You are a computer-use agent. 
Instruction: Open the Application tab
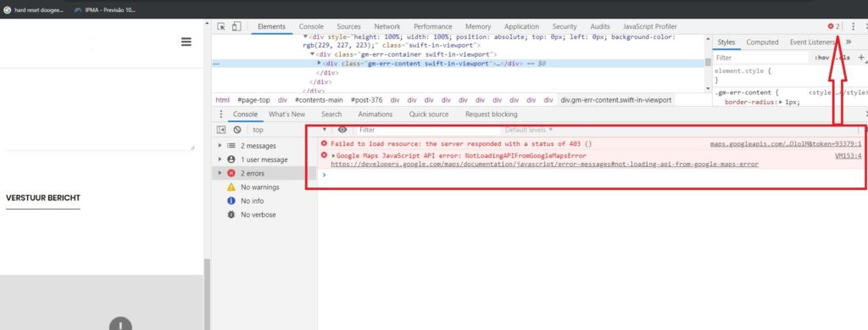tap(521, 26)
